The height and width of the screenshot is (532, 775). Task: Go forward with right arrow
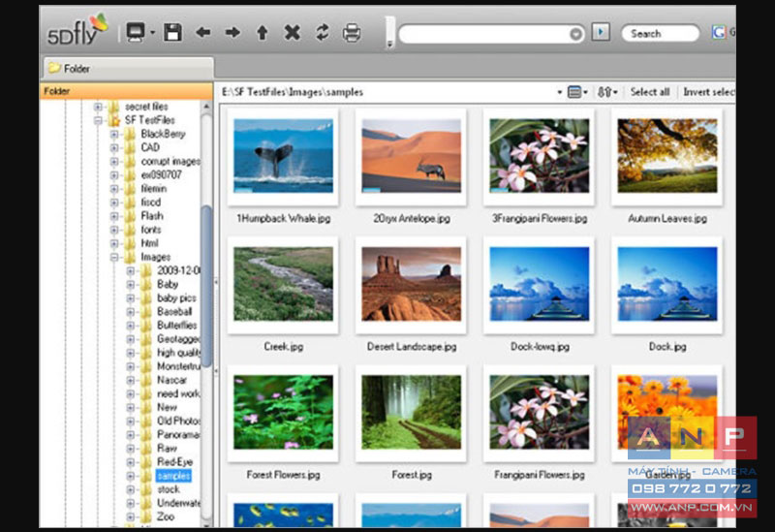(x=232, y=33)
